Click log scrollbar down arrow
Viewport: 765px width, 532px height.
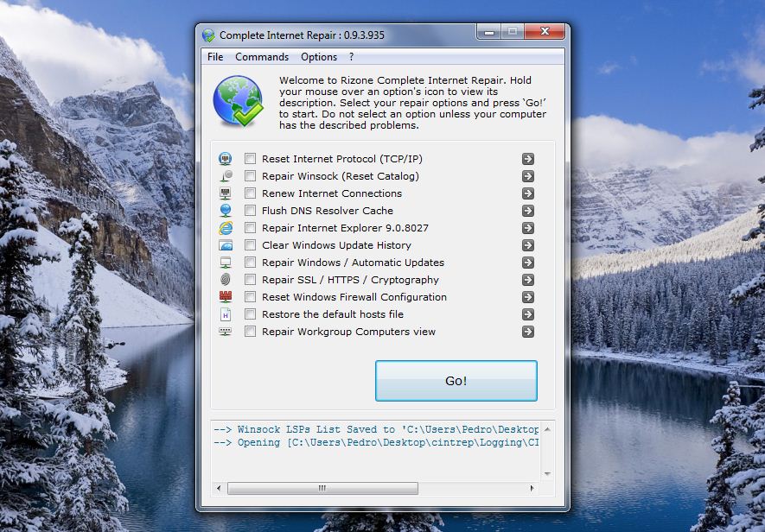pyautogui.click(x=547, y=473)
